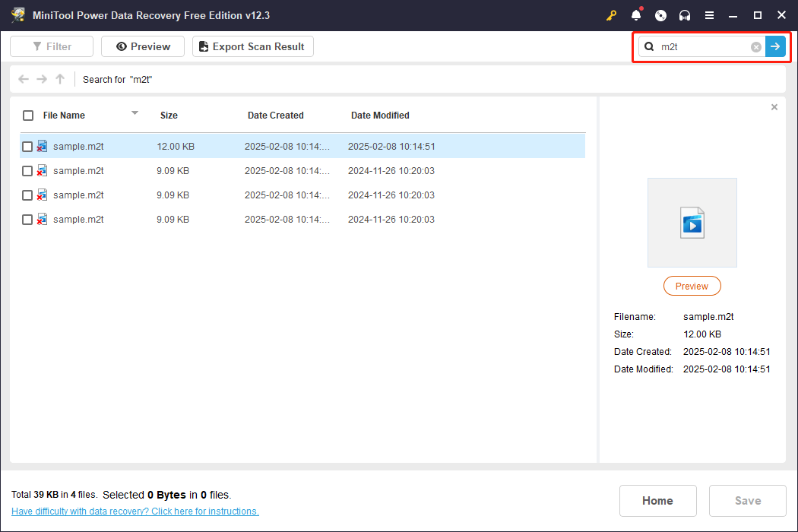Click the File Name sort arrow
798x532 pixels.
(x=135, y=113)
